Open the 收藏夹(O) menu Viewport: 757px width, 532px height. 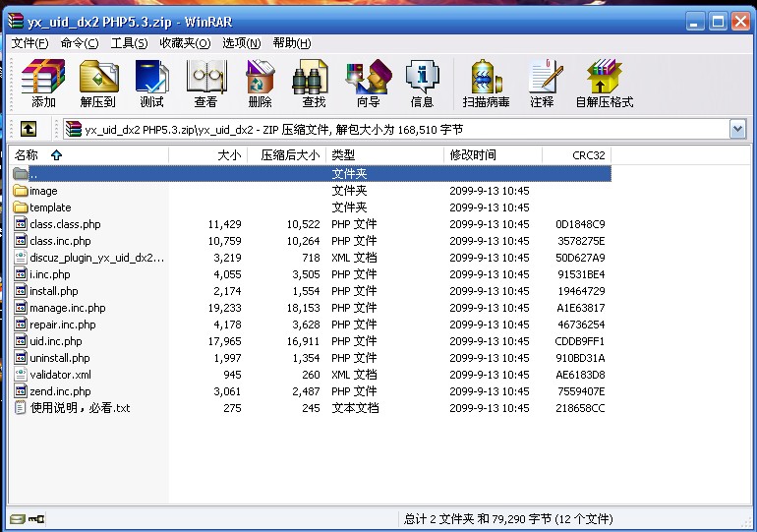pos(186,43)
